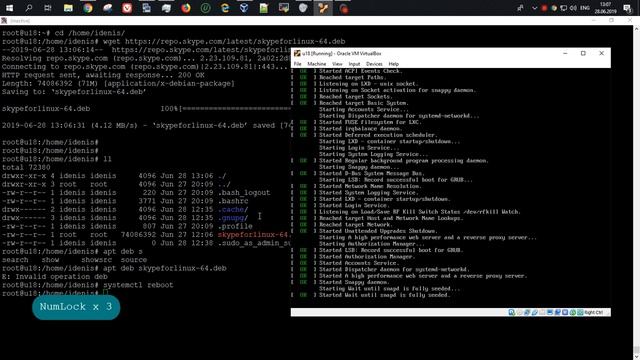This screenshot has width=640, height=360.
Task: Open File Explorer from the taskbar
Action: [68, 8]
